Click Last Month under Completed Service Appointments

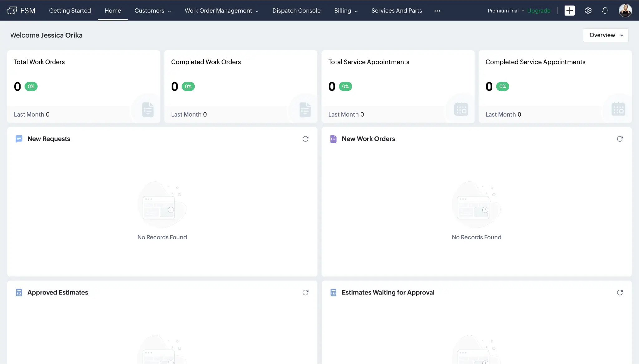tap(504, 114)
